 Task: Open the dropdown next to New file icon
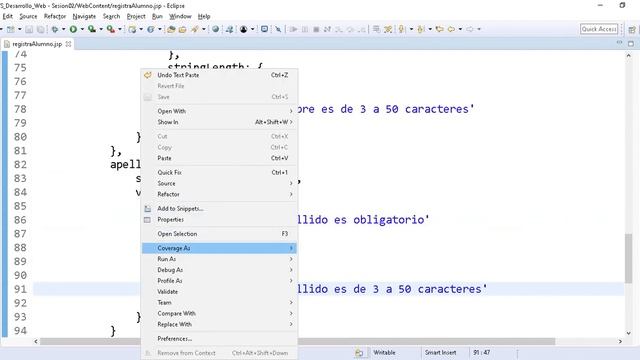[x=19, y=29]
